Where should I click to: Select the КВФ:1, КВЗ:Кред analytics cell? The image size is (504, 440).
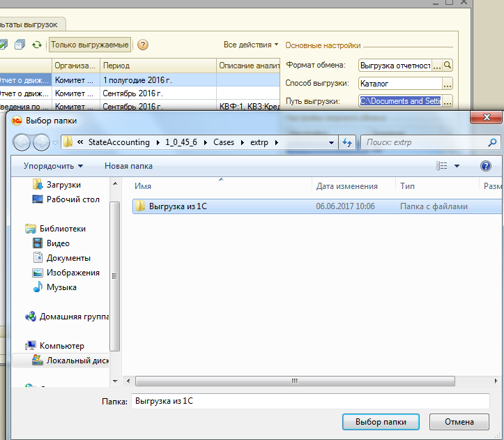[248, 106]
